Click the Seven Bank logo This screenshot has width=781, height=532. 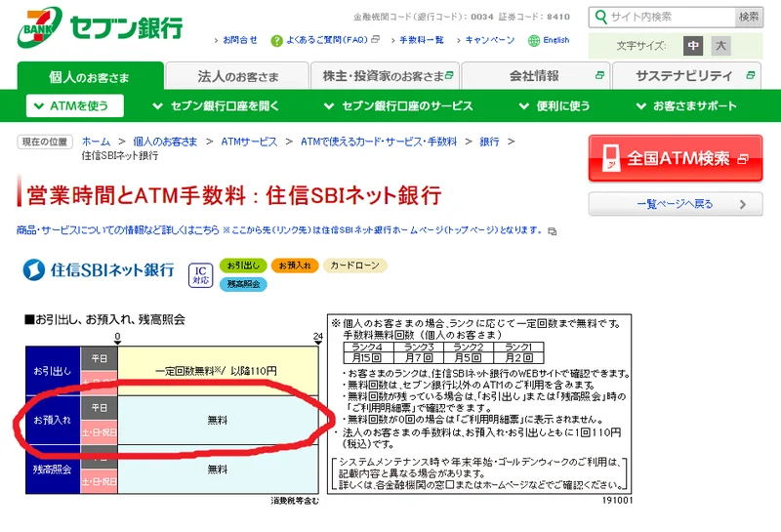click(100, 27)
